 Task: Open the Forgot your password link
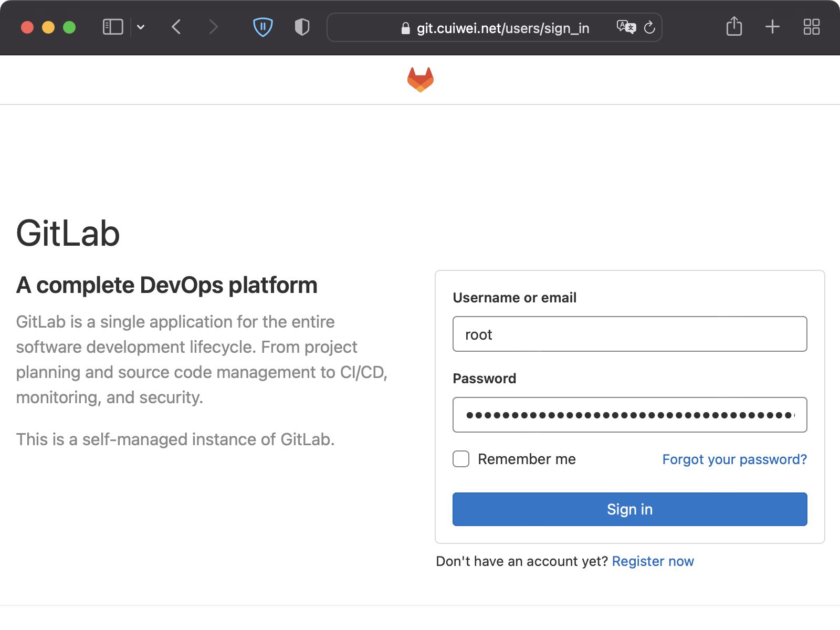coord(734,459)
